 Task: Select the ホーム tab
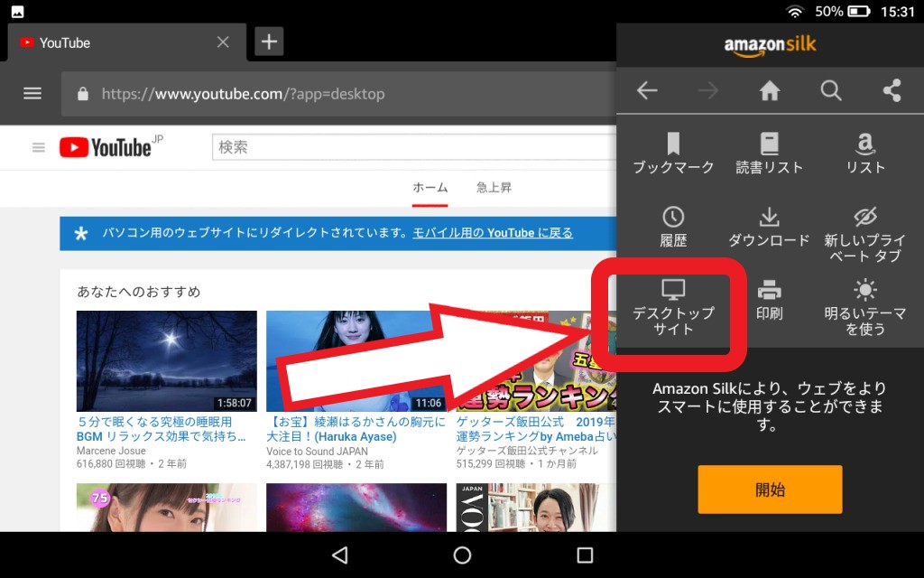(x=430, y=188)
